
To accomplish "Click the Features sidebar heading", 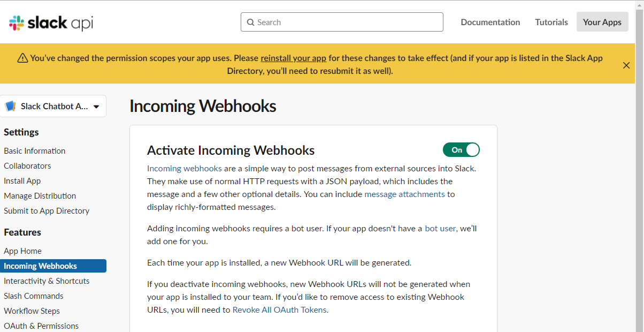I will (22, 232).
